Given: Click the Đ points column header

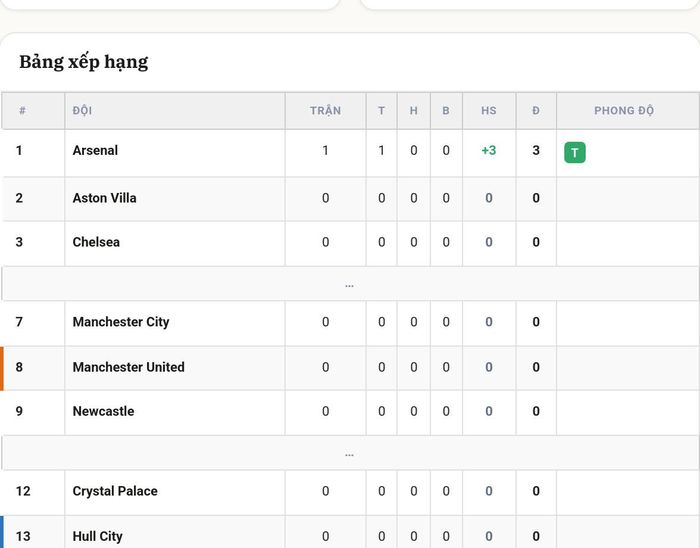Looking at the screenshot, I should [536, 111].
